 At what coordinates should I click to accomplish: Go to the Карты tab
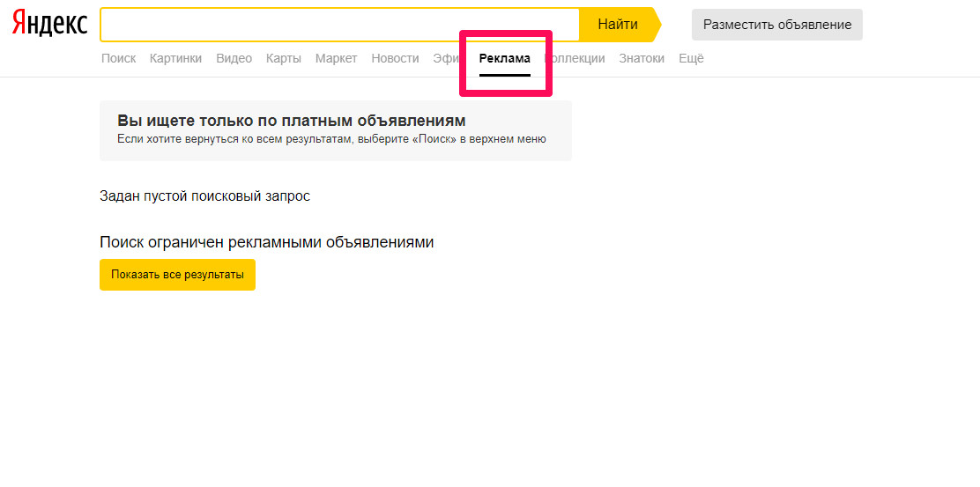pyautogui.click(x=284, y=59)
